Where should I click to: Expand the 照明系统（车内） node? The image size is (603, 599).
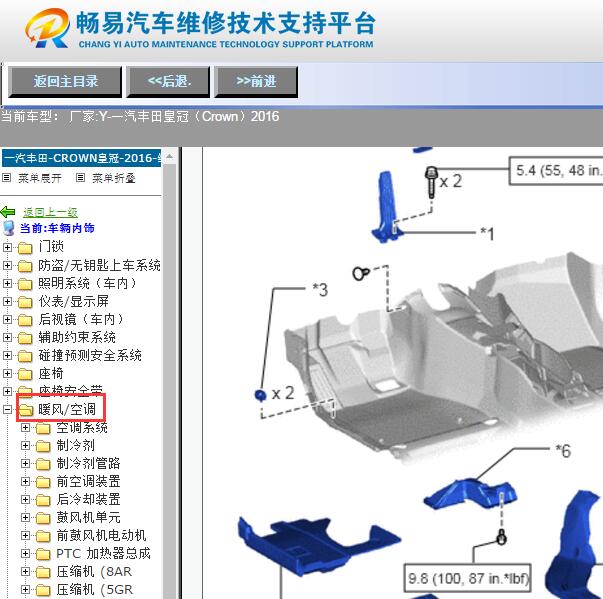click(7, 283)
